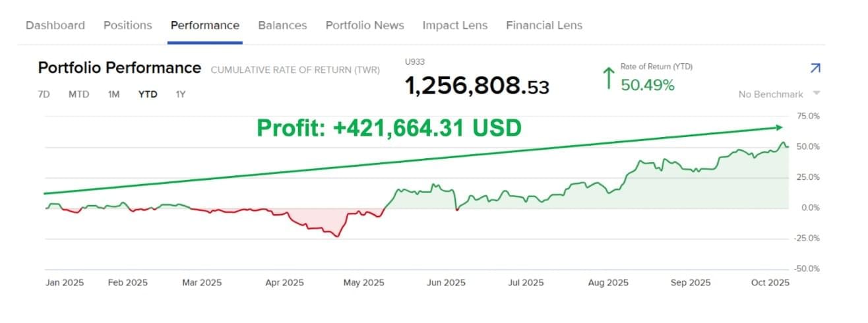Set the chart range to 1M
Viewport: 868px width, 323px height.
click(113, 94)
